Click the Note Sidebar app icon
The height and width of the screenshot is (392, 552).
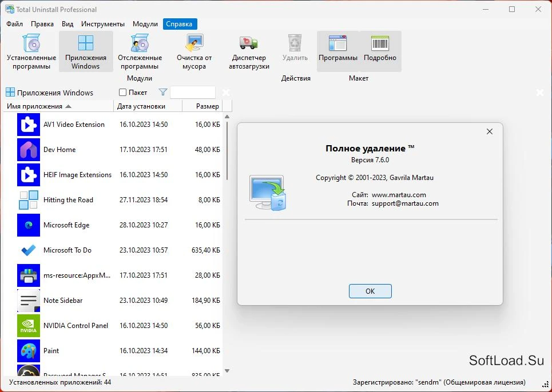pos(29,301)
